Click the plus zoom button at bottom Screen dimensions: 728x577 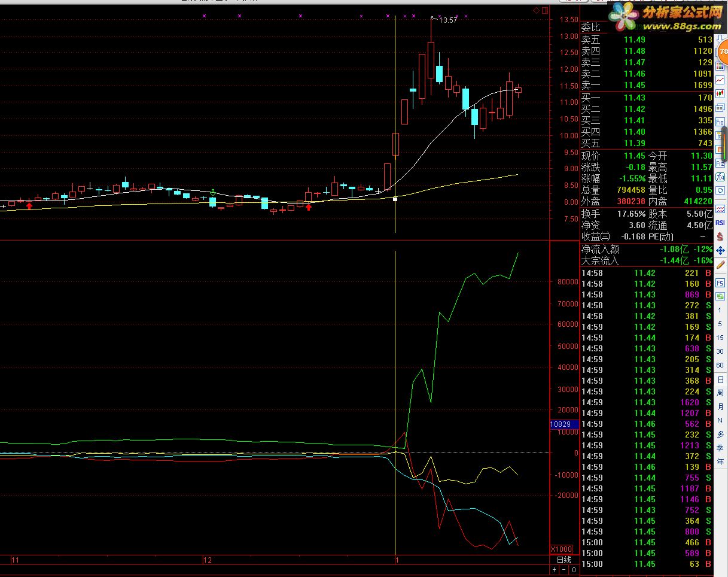point(555,570)
